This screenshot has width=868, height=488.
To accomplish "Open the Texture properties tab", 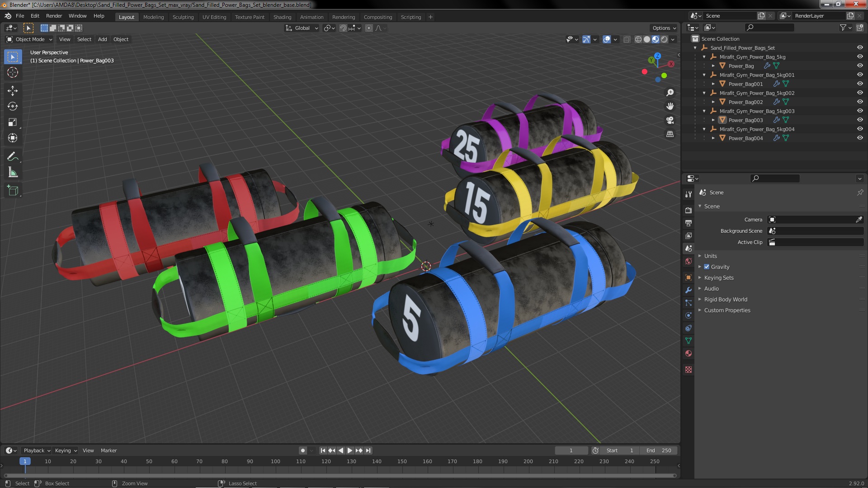I will [x=689, y=370].
